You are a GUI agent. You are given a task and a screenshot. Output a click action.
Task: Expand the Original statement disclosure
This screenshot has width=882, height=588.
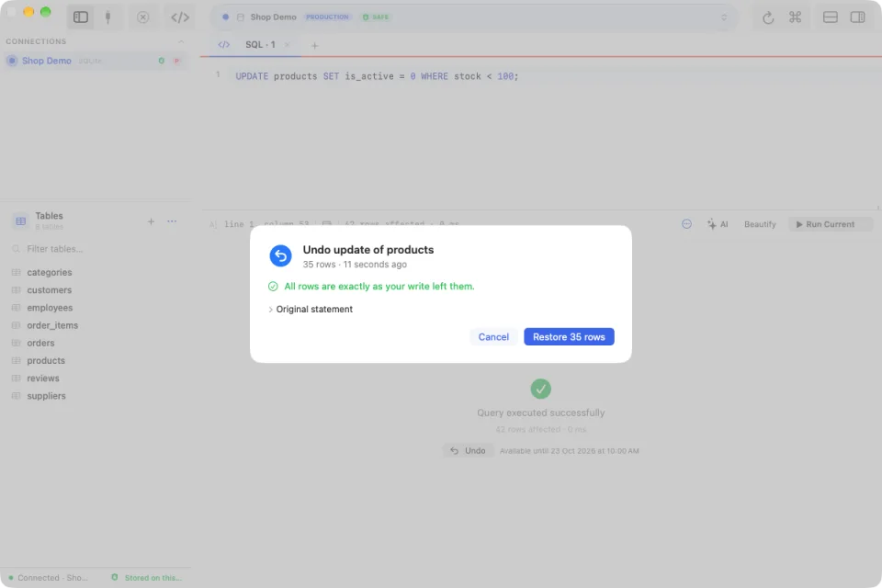[311, 309]
